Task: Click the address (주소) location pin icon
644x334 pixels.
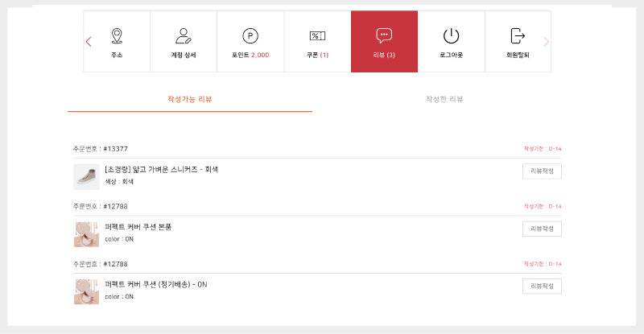Action: 117,36
